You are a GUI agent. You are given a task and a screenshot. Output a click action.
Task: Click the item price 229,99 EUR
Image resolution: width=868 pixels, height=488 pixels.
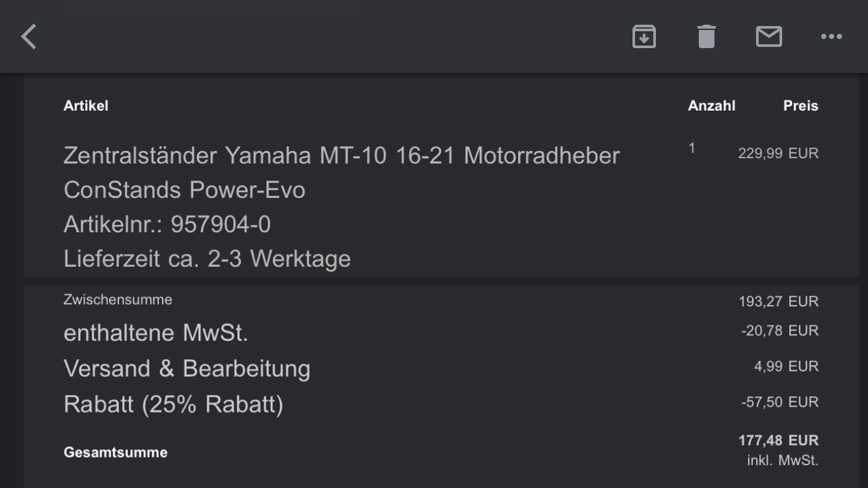pos(778,154)
